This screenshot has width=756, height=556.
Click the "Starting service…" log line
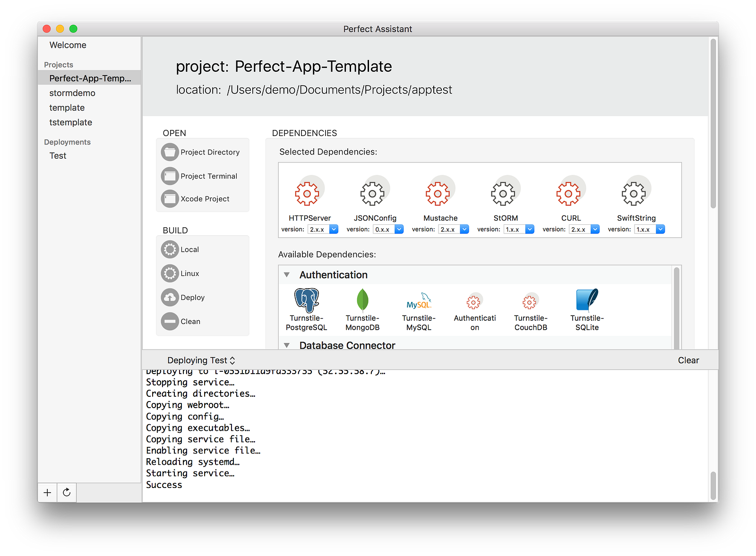(190, 473)
